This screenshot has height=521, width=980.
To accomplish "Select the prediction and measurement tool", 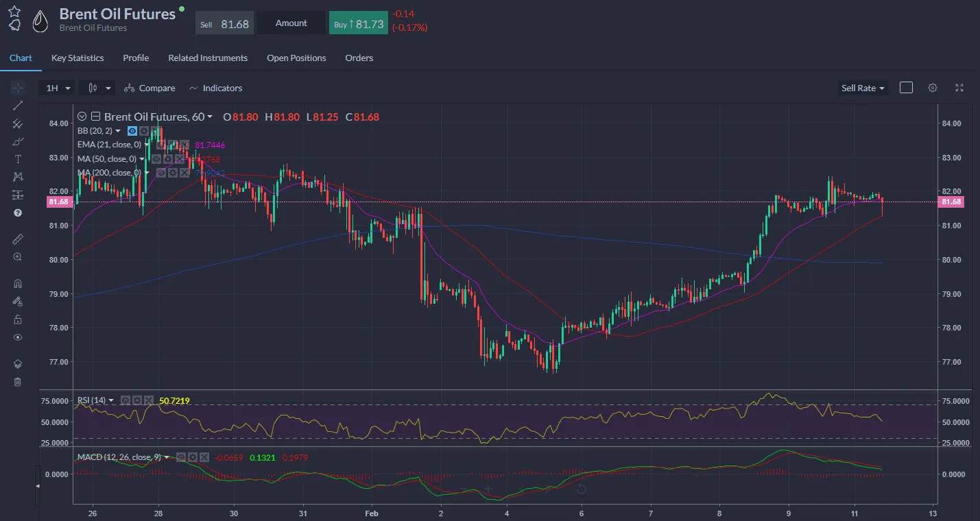I will 18,195.
